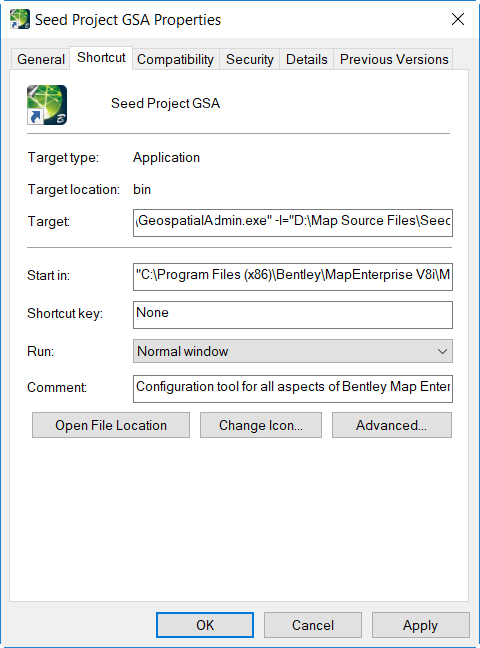Screen dimensions: 480x648
Task: Click the large Seed Project GSA shortcut icon
Action: tap(47, 105)
